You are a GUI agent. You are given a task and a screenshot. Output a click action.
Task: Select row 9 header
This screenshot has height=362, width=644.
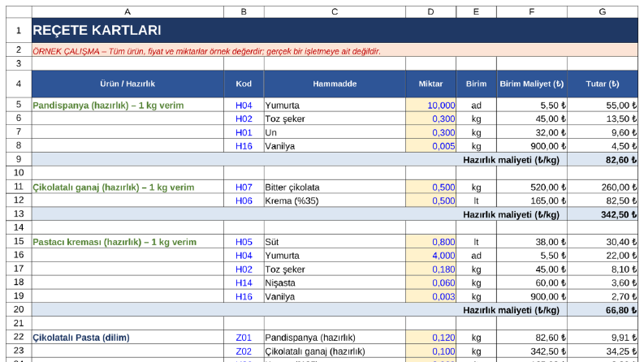coord(19,159)
